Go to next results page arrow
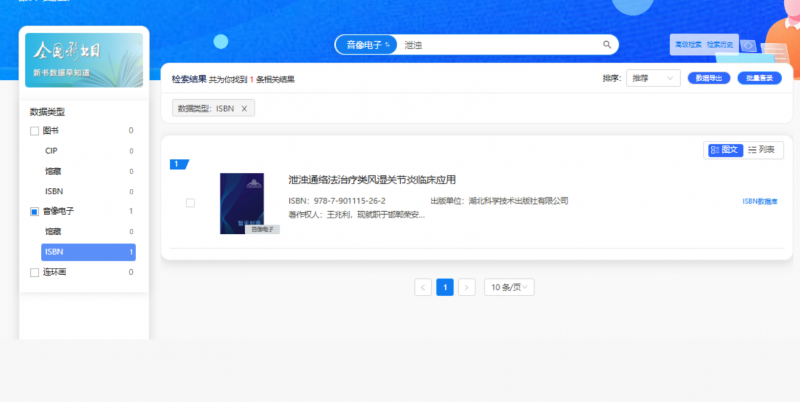This screenshot has height=402, width=800. pyautogui.click(x=466, y=287)
